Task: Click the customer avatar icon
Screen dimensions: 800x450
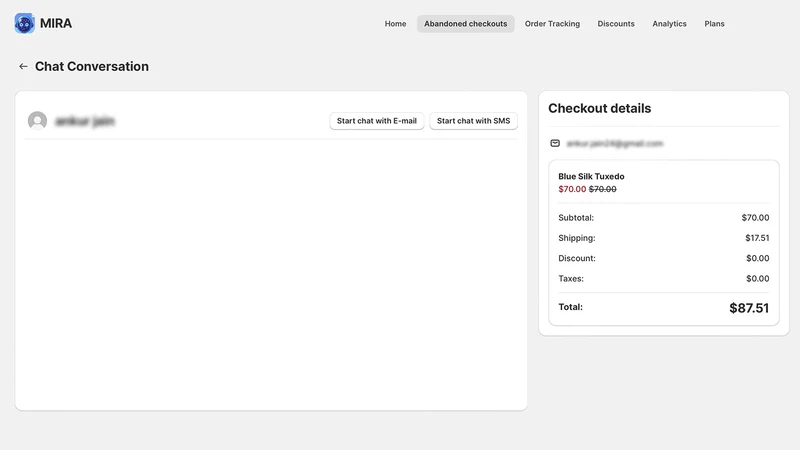Action: (37, 121)
